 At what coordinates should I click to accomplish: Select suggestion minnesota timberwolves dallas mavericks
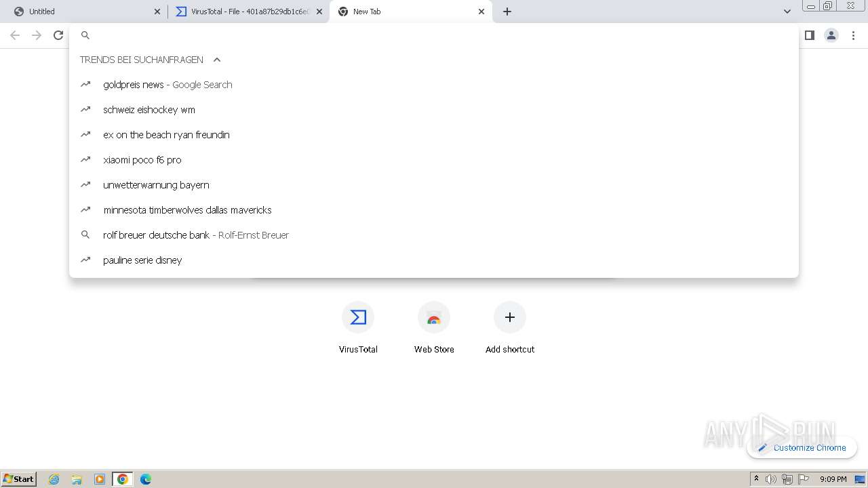point(434,210)
